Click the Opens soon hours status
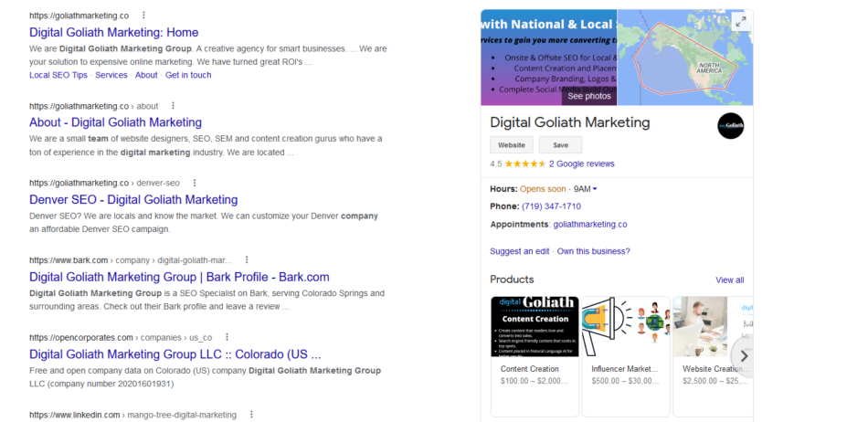868x422 pixels. pyautogui.click(x=543, y=189)
